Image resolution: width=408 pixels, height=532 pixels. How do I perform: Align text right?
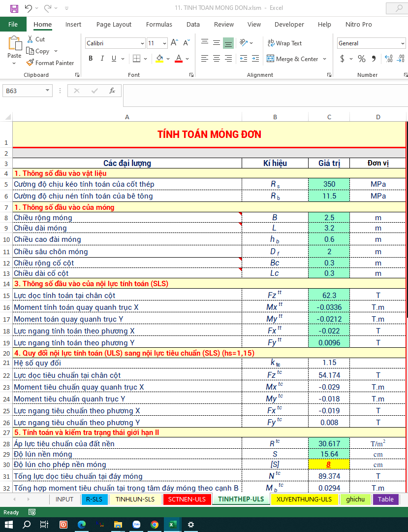tap(228, 58)
